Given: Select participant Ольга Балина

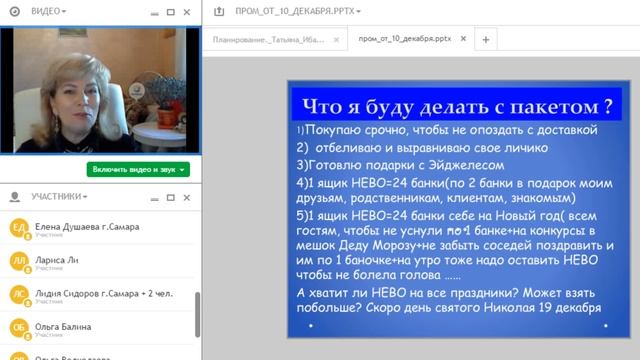Looking at the screenshot, I should 97,328.
